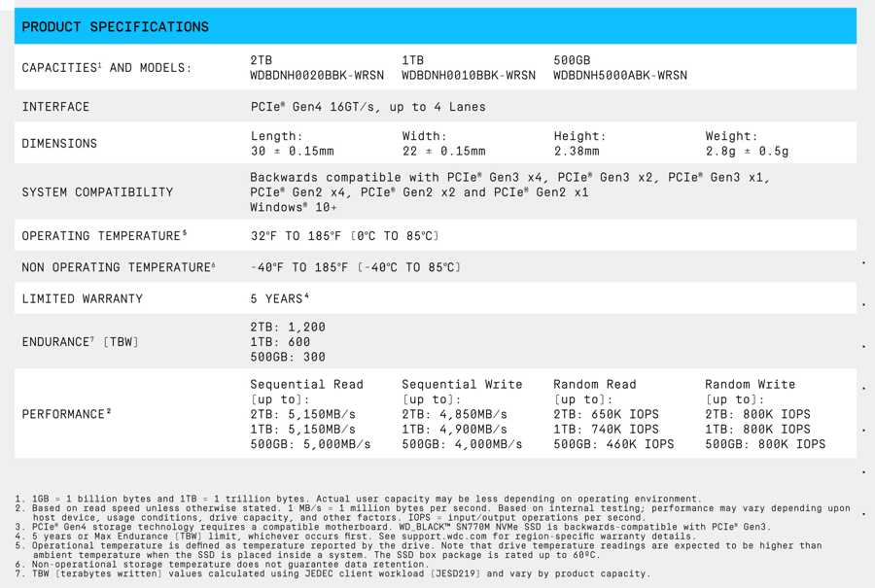Click model number "WDBDNH5000ABK-WRSN"
The height and width of the screenshot is (588, 875).
(620, 75)
